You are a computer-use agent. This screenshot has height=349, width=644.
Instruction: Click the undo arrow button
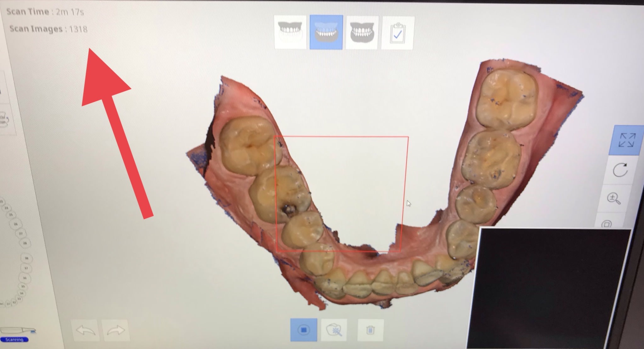coord(86,331)
